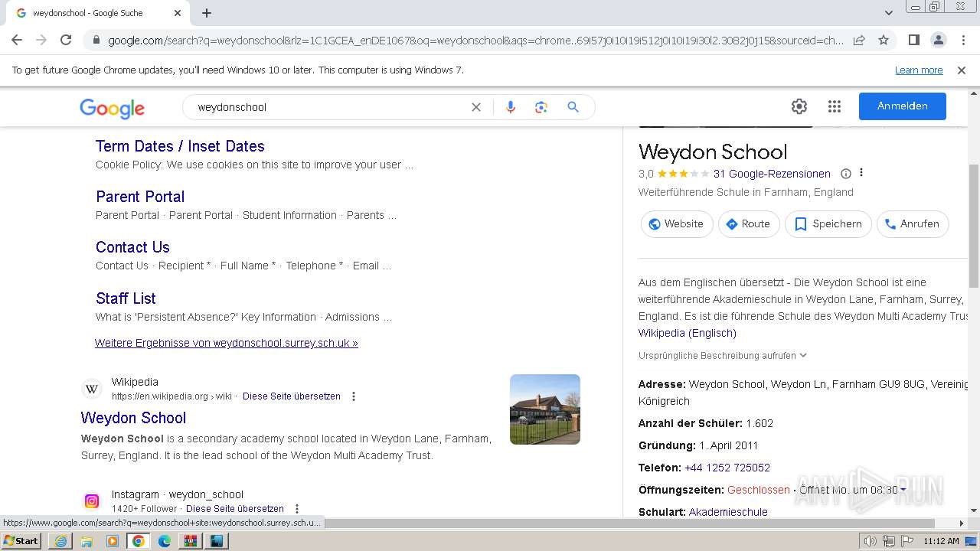The image size is (980, 551).
Task: Submit search with the magnifier icon
Action: (573, 107)
